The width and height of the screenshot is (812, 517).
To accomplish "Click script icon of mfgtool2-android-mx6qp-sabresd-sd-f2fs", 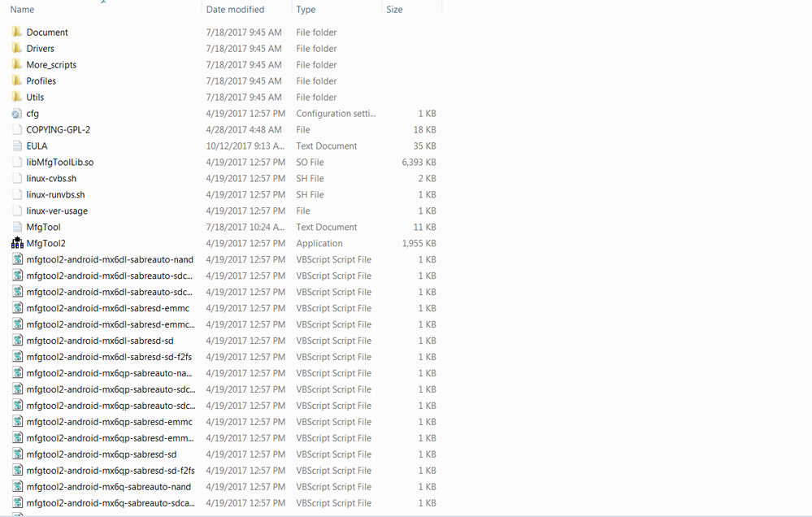I will click(18, 471).
